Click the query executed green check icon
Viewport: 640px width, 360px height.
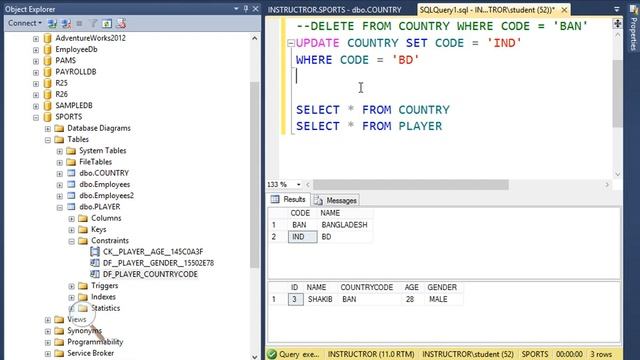[272, 354]
